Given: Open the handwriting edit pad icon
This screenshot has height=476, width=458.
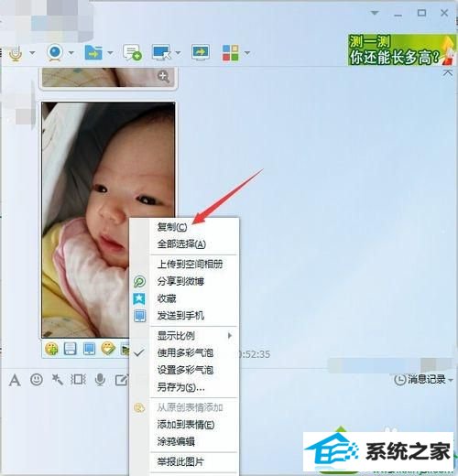Looking at the screenshot, I should coord(121,380).
